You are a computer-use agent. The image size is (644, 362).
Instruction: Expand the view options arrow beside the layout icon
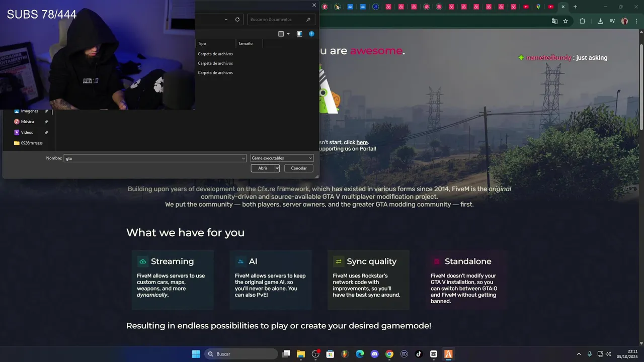point(288,34)
